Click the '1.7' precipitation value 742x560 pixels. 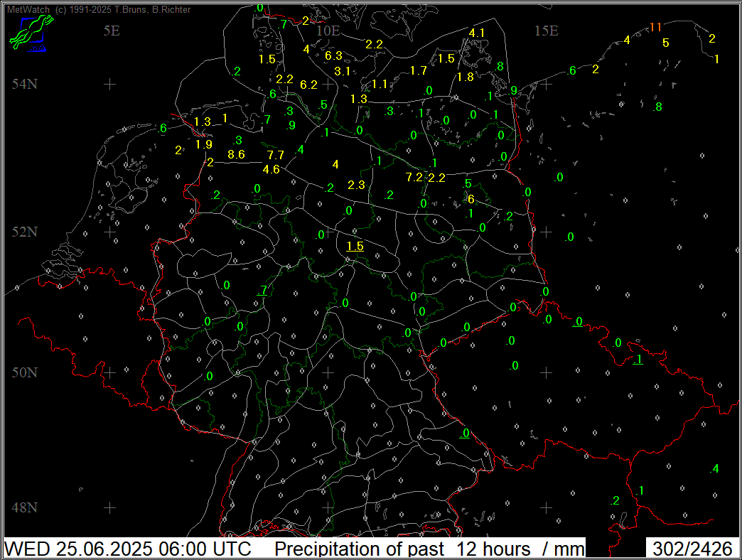(419, 71)
